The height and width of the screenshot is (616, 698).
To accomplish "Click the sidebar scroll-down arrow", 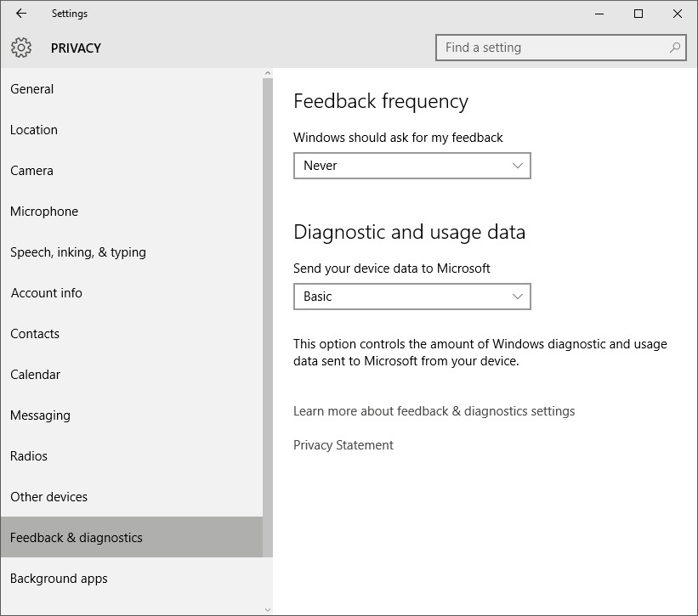I will [x=268, y=610].
